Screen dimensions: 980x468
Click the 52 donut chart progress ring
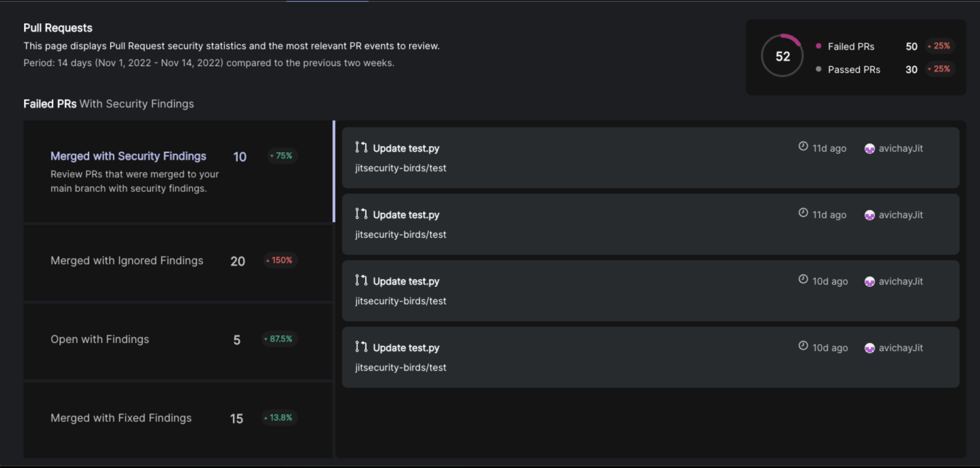coord(782,56)
